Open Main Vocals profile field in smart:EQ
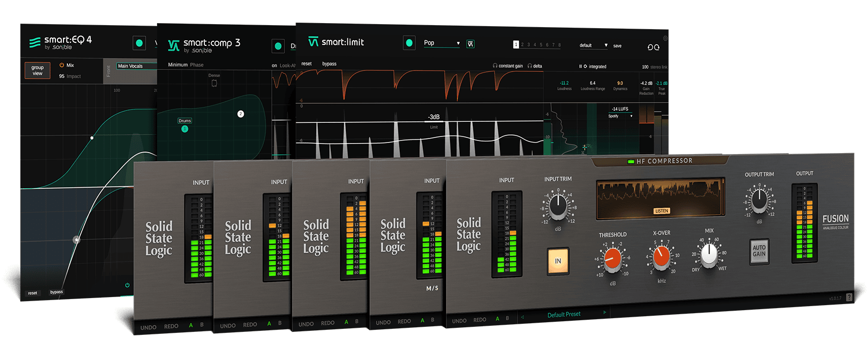Image resolution: width=868 pixels, height=358 pixels. (x=136, y=66)
